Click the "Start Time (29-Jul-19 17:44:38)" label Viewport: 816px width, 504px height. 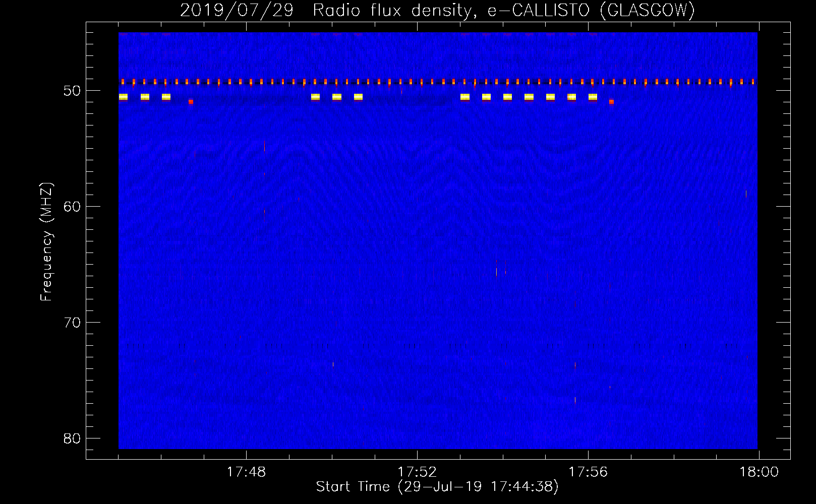pyautogui.click(x=437, y=487)
